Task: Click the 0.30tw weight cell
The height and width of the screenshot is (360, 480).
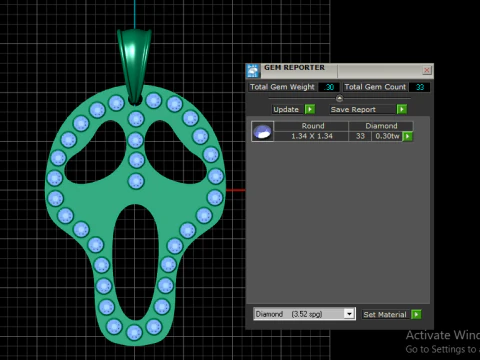Action: pos(387,136)
